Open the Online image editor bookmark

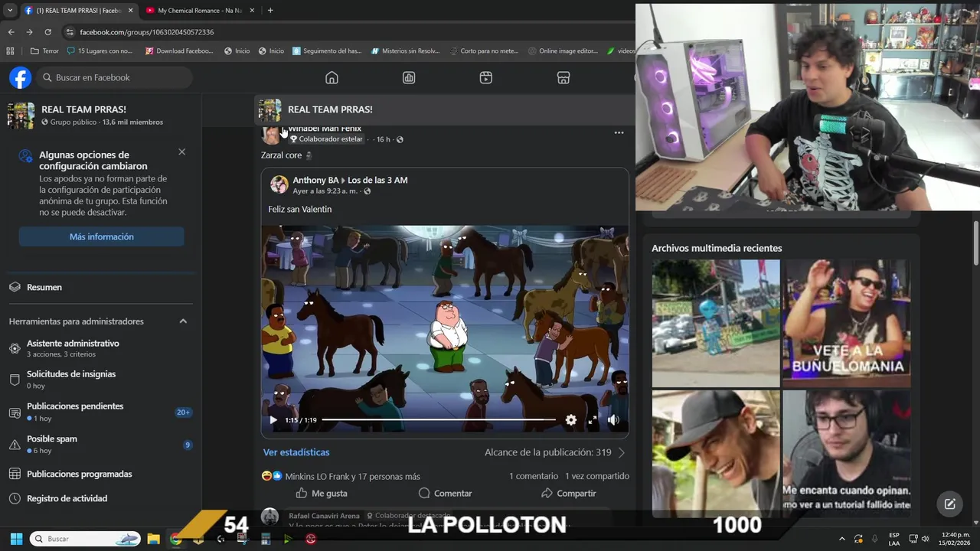click(x=563, y=51)
